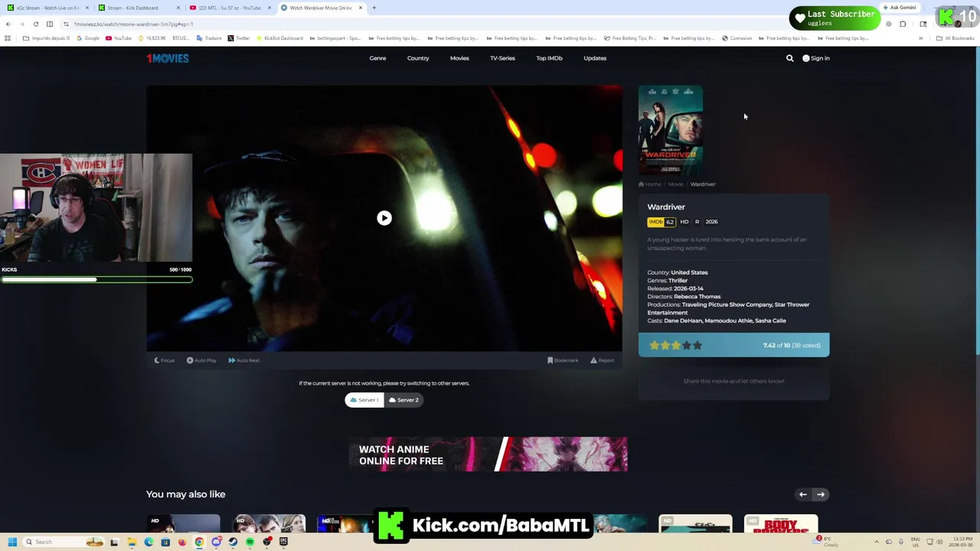The image size is (980, 551).
Task: Open the KickBot Dashboard bookmark
Action: 279,38
